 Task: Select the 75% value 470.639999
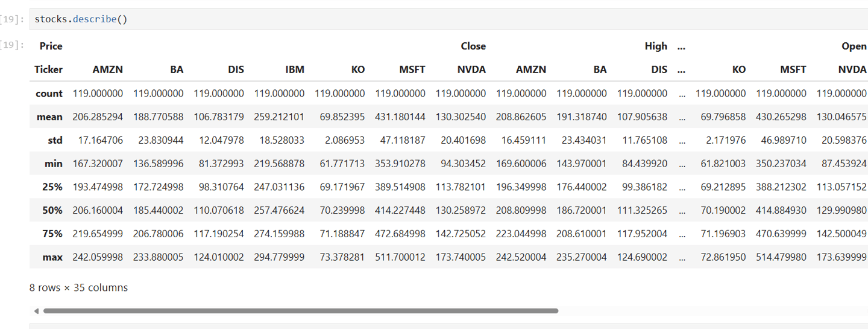coord(782,234)
